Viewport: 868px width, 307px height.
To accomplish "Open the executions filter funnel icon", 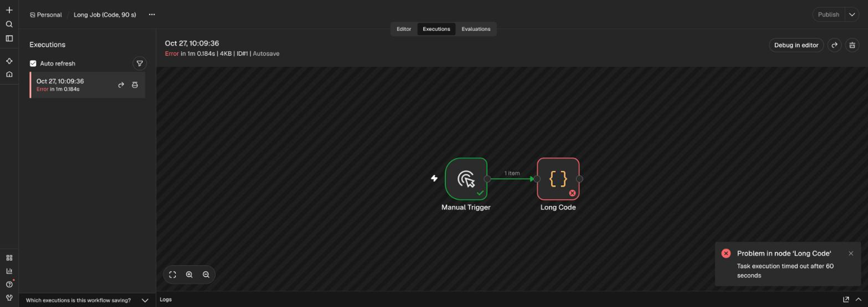I will [x=139, y=64].
